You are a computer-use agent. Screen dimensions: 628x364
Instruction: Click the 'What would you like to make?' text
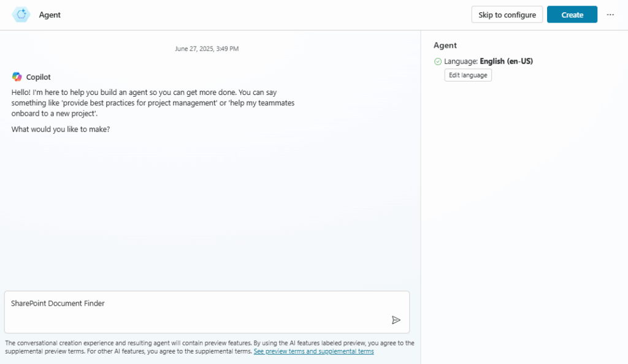click(x=61, y=129)
